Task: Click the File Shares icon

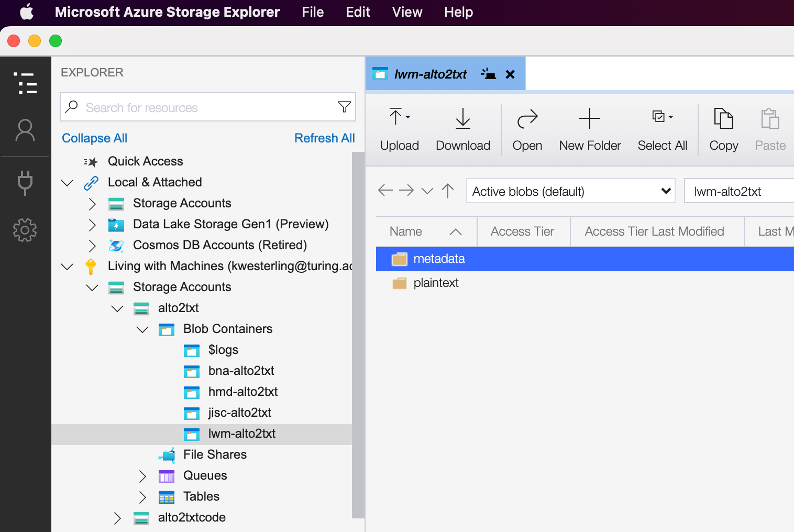Action: pyautogui.click(x=167, y=455)
